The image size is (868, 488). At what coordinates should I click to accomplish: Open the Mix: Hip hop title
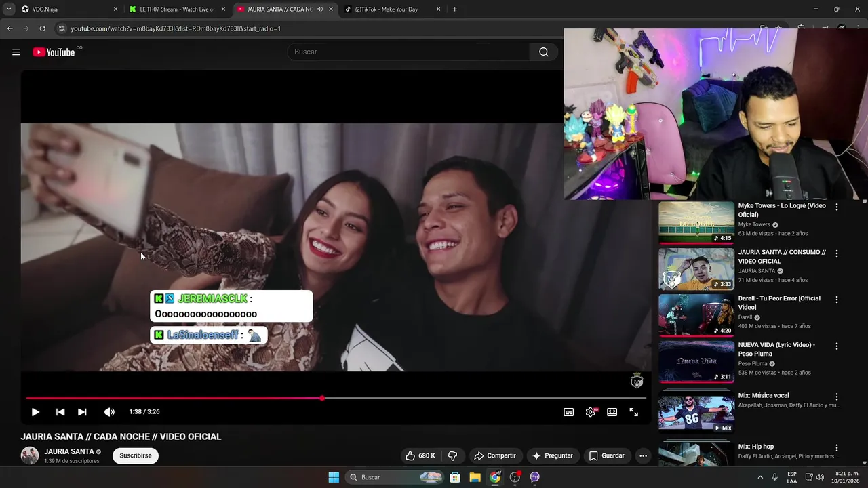tap(756, 447)
